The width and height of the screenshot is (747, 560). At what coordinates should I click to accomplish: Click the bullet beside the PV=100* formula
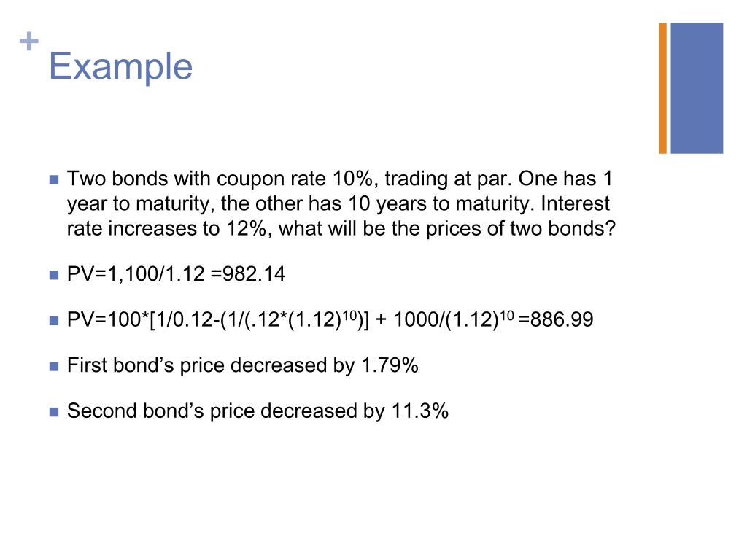coord(53,321)
